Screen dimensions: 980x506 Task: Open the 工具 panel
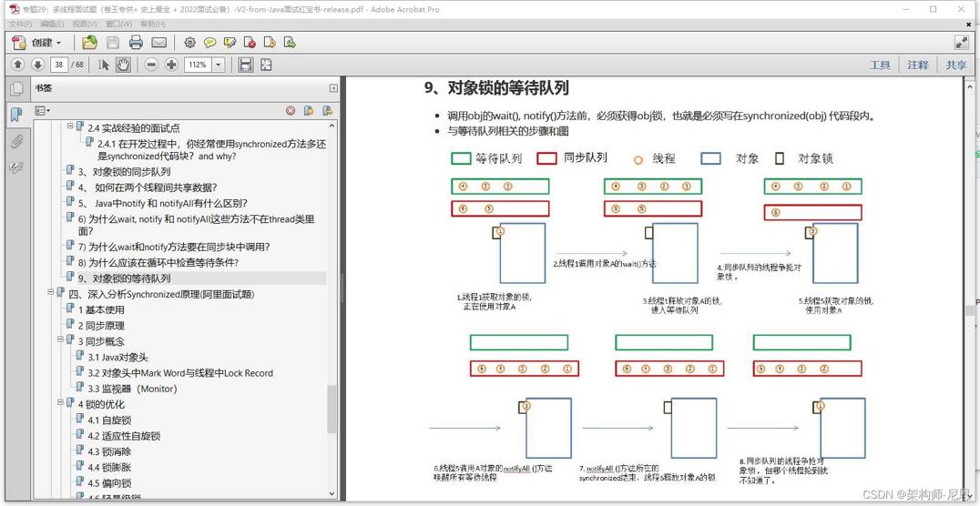pos(880,65)
